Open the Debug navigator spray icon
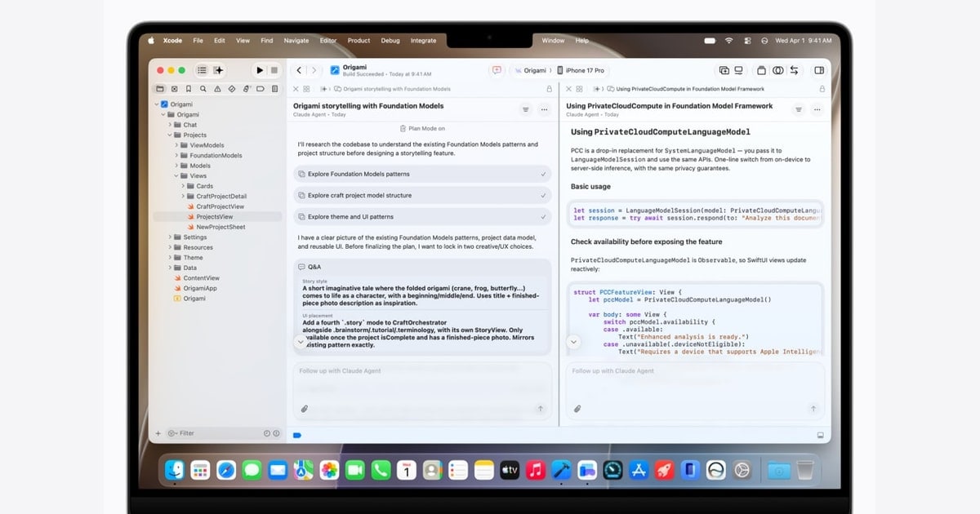 [246, 88]
